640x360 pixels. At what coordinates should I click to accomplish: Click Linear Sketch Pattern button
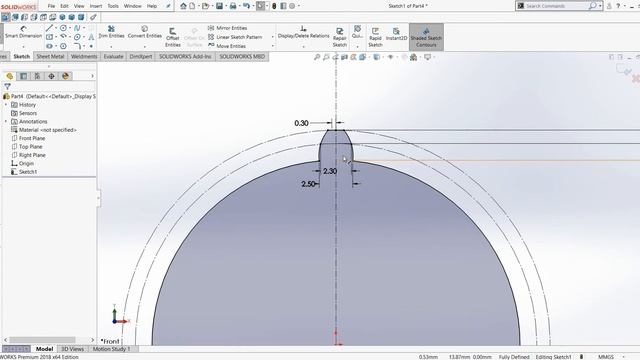coord(235,37)
